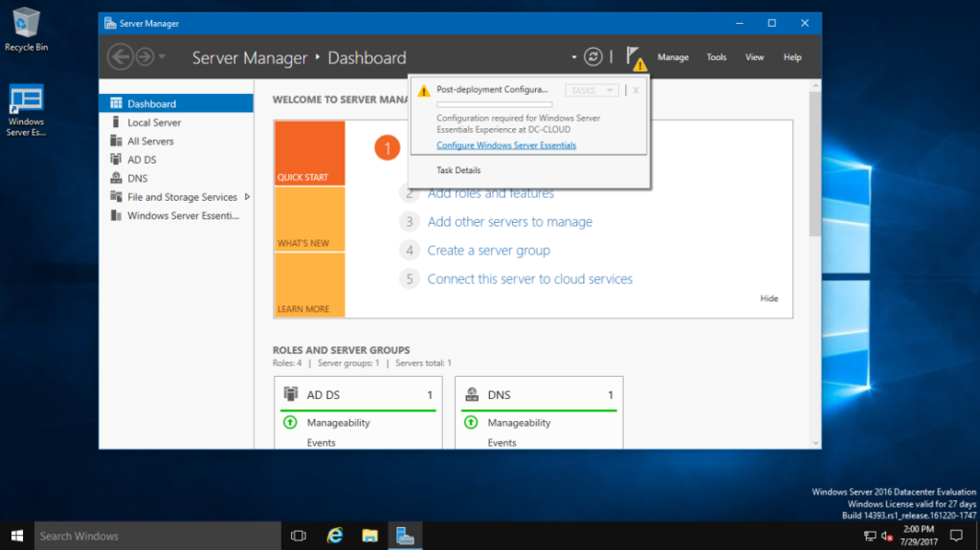Click Add other servers to manage
Image resolution: width=980 pixels, height=550 pixels.
click(x=510, y=222)
